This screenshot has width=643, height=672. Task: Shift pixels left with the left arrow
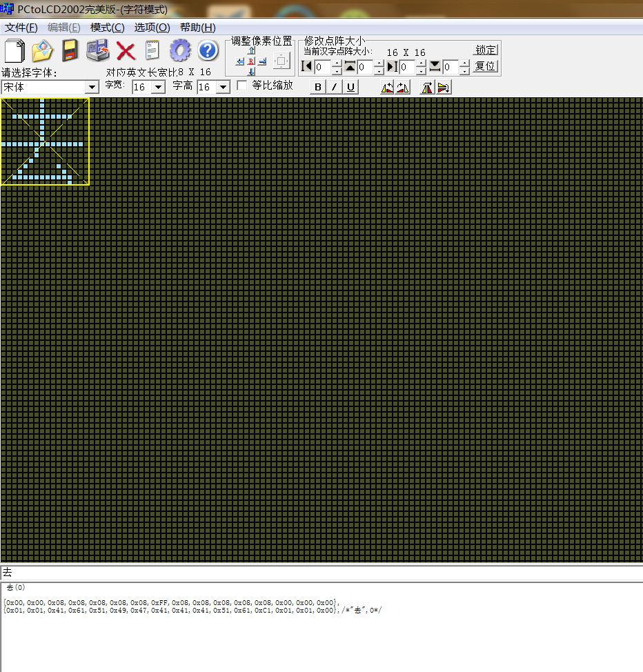240,61
